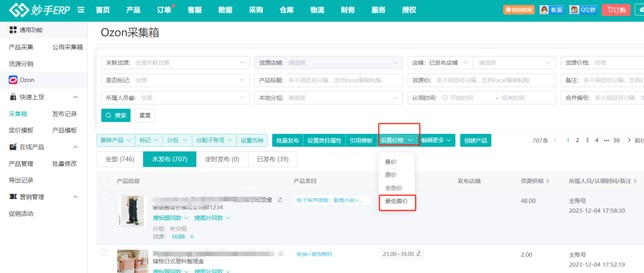Open the 视频教程 button
This screenshot has width=644, height=273.
click(518, 10)
